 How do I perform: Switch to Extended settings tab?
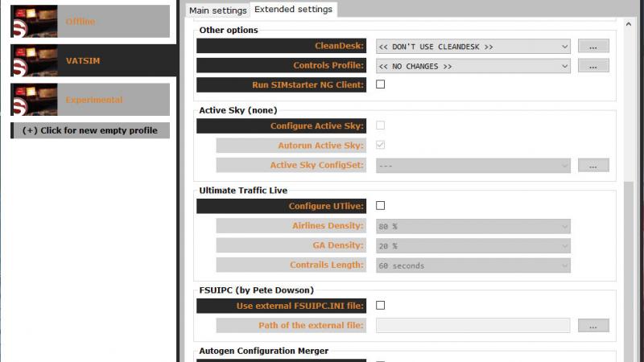(293, 10)
